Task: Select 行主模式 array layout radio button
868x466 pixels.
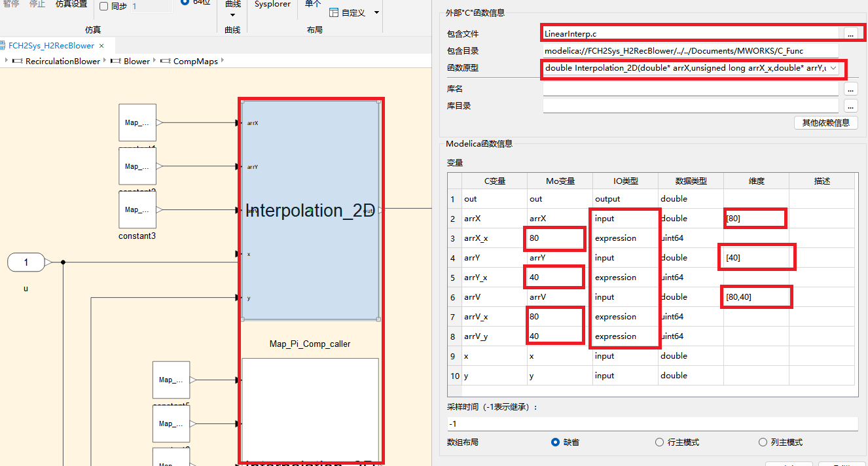Action: pos(659,442)
